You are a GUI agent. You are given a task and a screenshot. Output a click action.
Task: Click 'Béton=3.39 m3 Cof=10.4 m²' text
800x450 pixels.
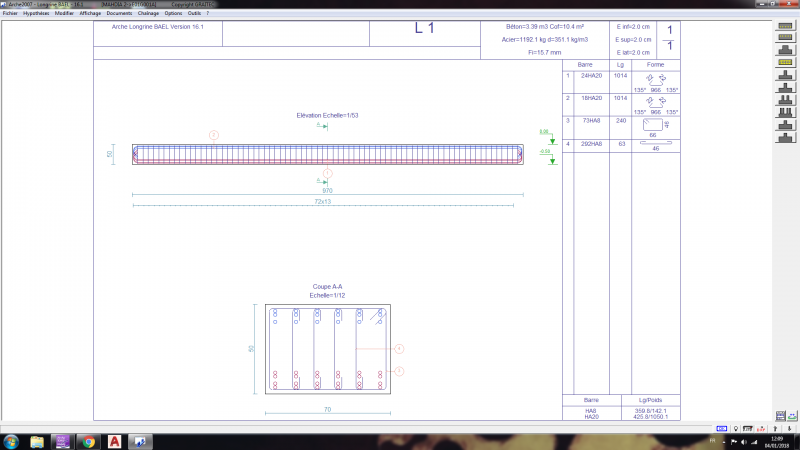pyautogui.click(x=545, y=27)
